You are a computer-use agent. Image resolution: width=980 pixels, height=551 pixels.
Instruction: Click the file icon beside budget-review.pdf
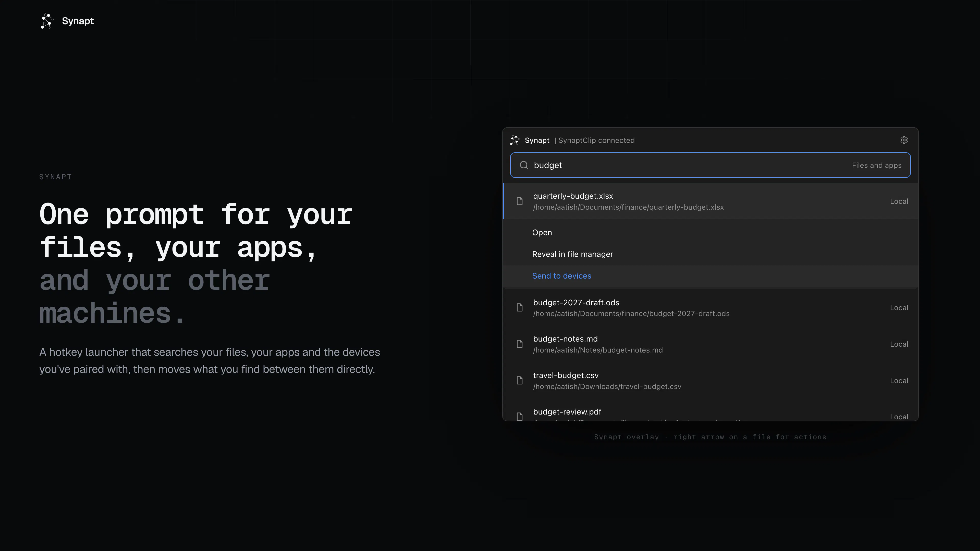pos(519,416)
